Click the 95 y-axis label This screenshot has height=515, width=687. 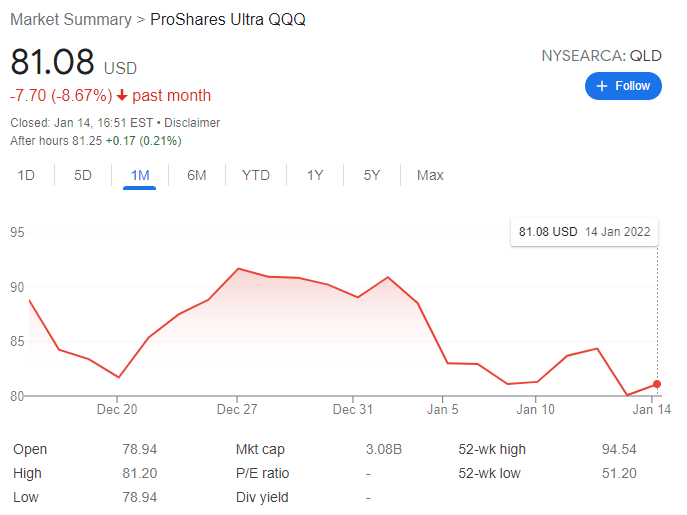18,232
